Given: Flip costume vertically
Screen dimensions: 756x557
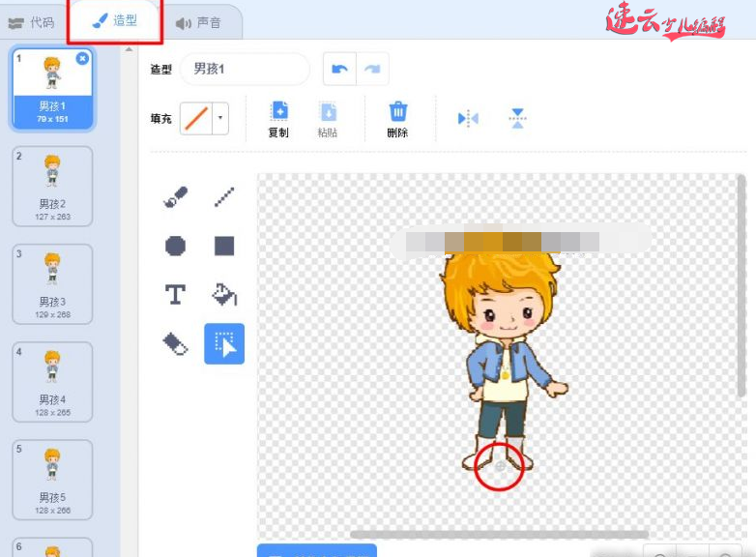Looking at the screenshot, I should pos(517,118).
